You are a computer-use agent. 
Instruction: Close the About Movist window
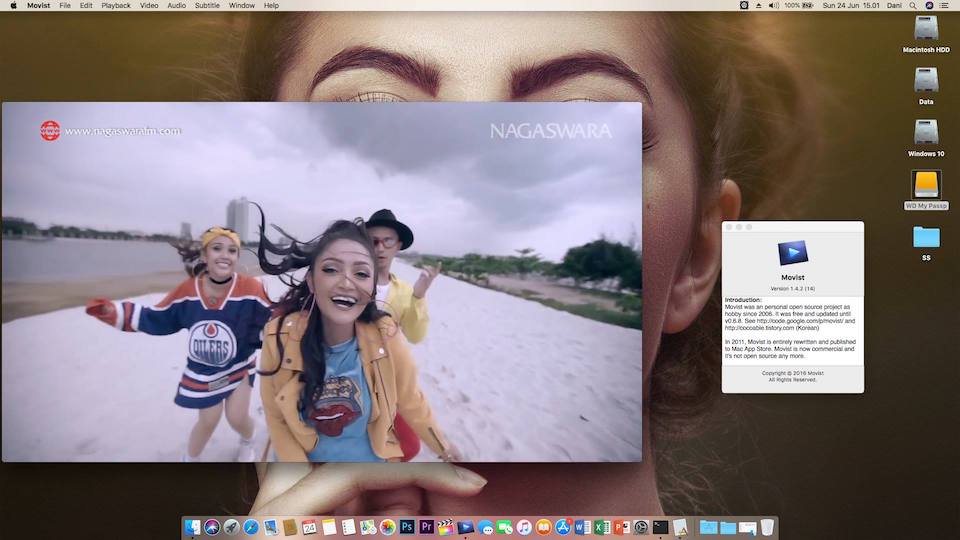tap(729, 227)
